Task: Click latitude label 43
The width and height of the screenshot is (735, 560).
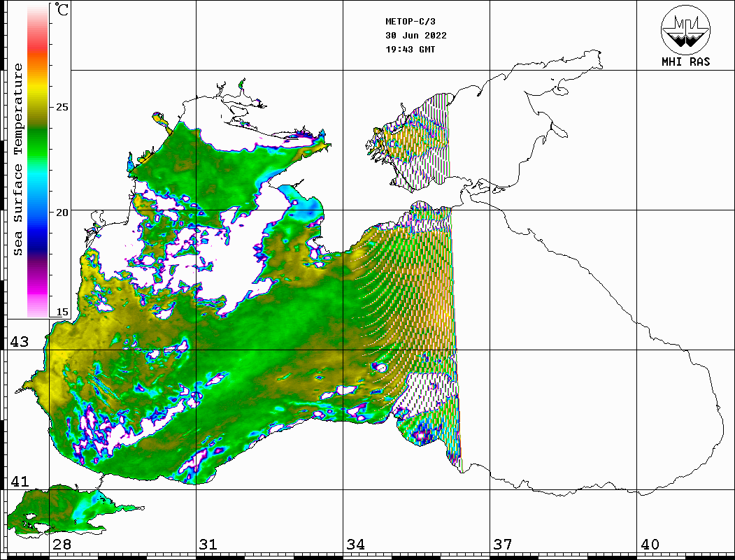Action: click(x=19, y=342)
